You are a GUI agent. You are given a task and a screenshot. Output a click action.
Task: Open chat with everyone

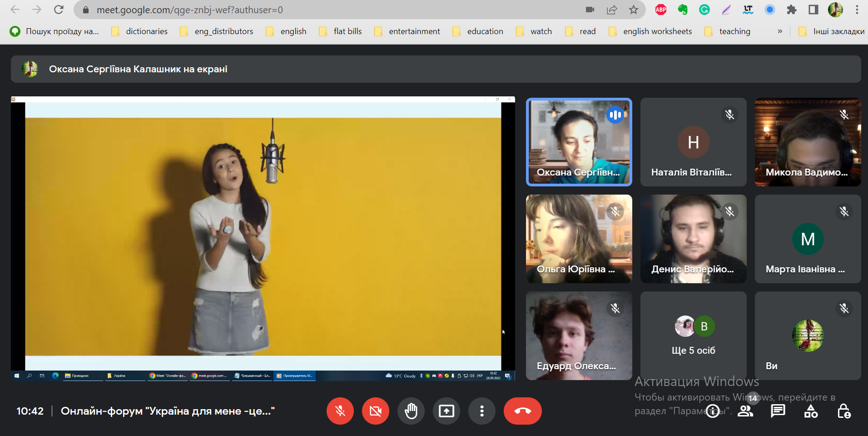(x=778, y=411)
